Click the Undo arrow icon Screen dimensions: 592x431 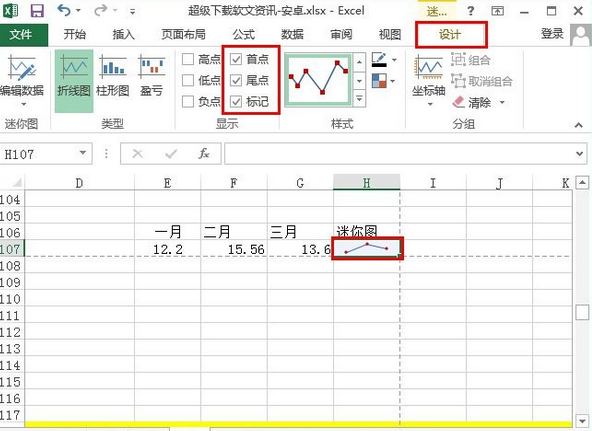[64, 11]
